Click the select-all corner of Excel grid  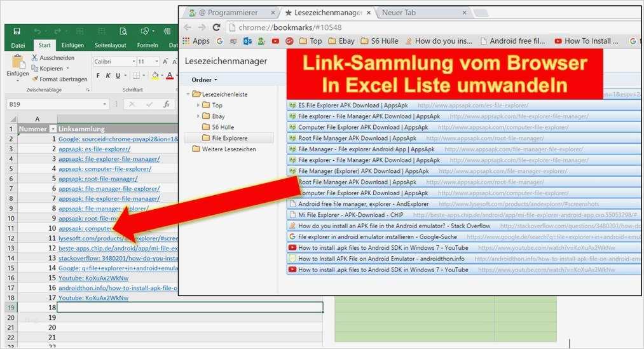pos(12,119)
